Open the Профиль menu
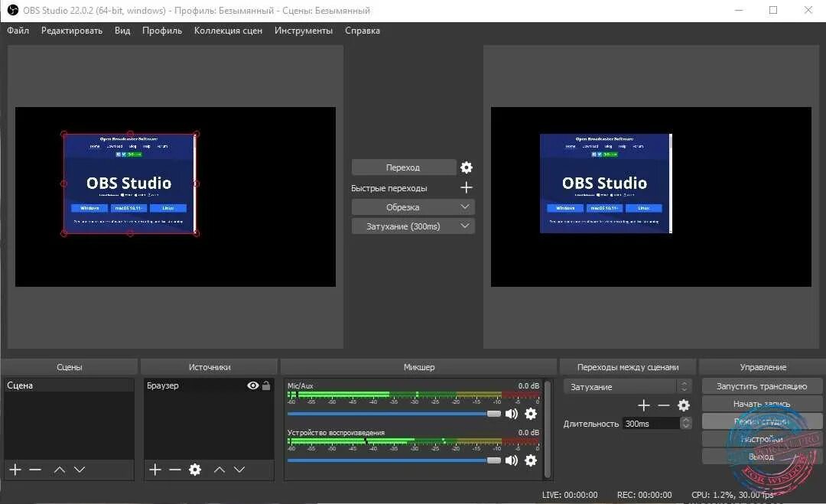The image size is (826, 504). [x=161, y=31]
